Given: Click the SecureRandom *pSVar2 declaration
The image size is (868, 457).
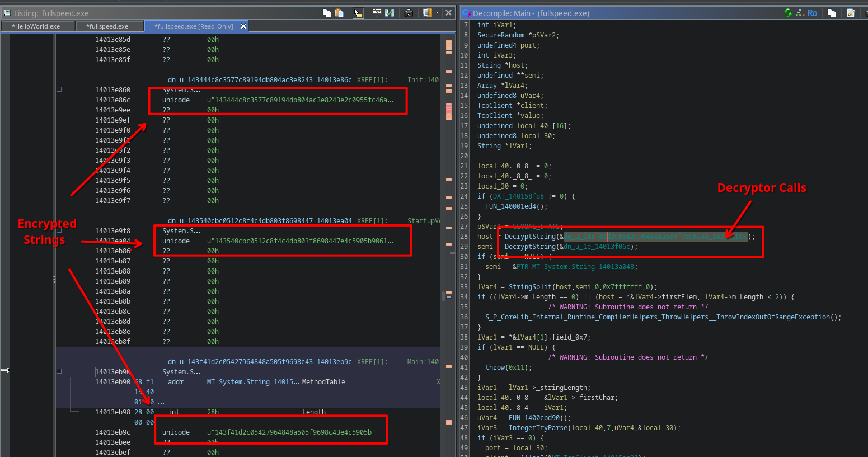Looking at the screenshot, I should pos(518,35).
